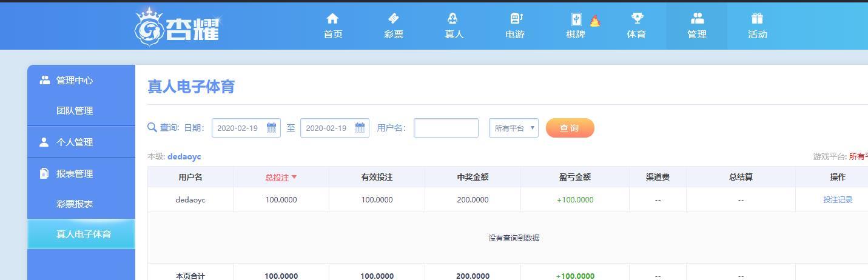Expand 报表管理 section in sidebar
This screenshot has height=280, width=868.
pos(75,174)
